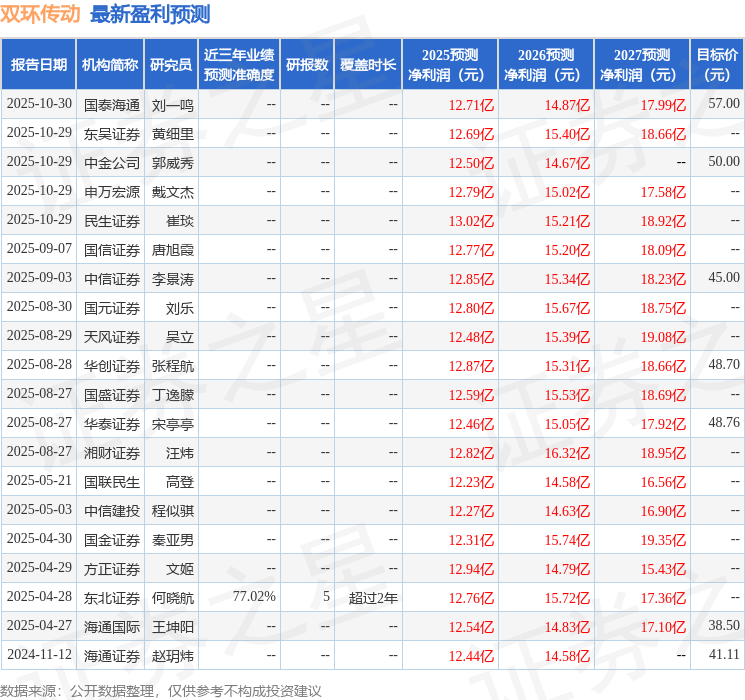Click analyst name 刘一鸣
This screenshot has width=745, height=700.
[x=172, y=105]
